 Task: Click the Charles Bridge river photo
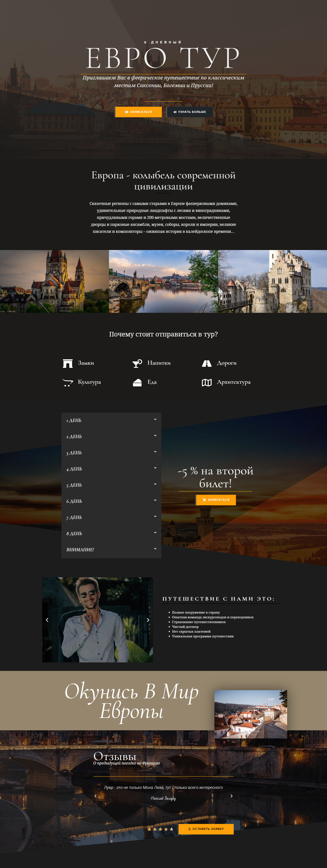click(163, 281)
